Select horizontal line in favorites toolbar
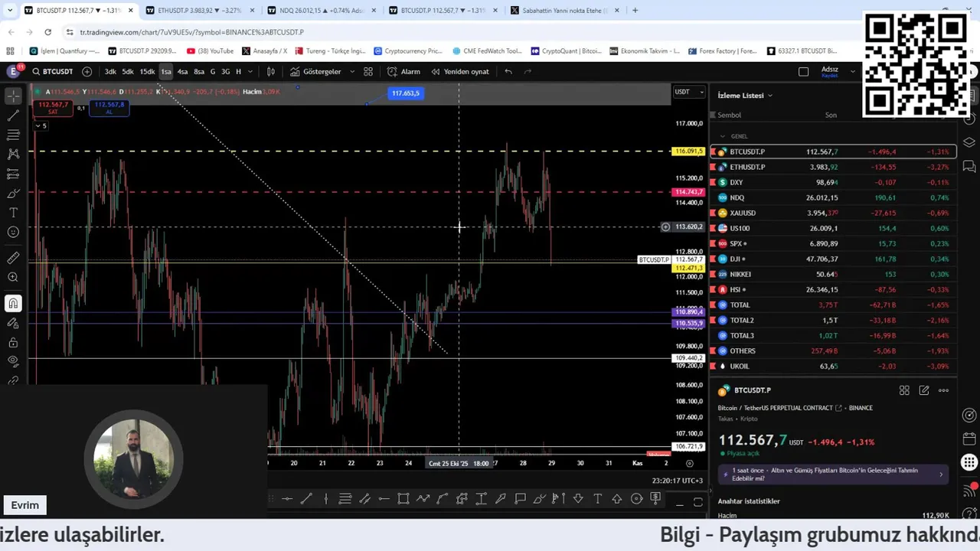The image size is (980, 551). (x=287, y=499)
